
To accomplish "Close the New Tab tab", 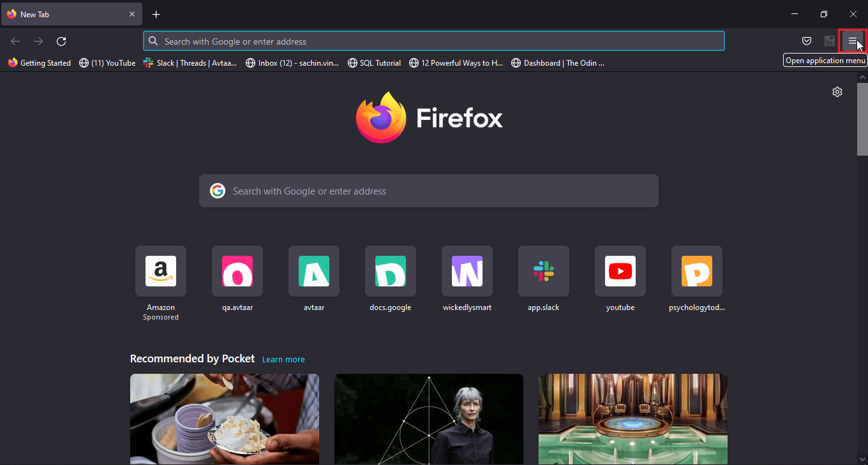I will [x=132, y=14].
